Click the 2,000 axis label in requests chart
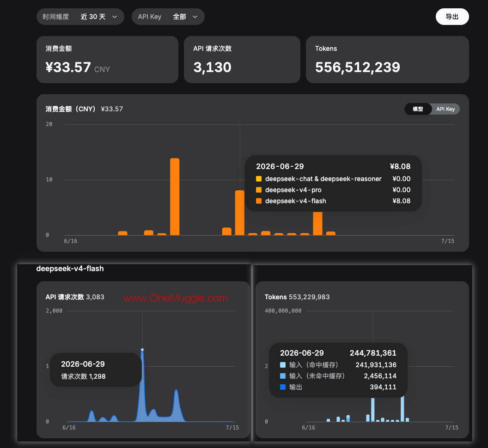This screenshot has height=448, width=488. click(54, 310)
